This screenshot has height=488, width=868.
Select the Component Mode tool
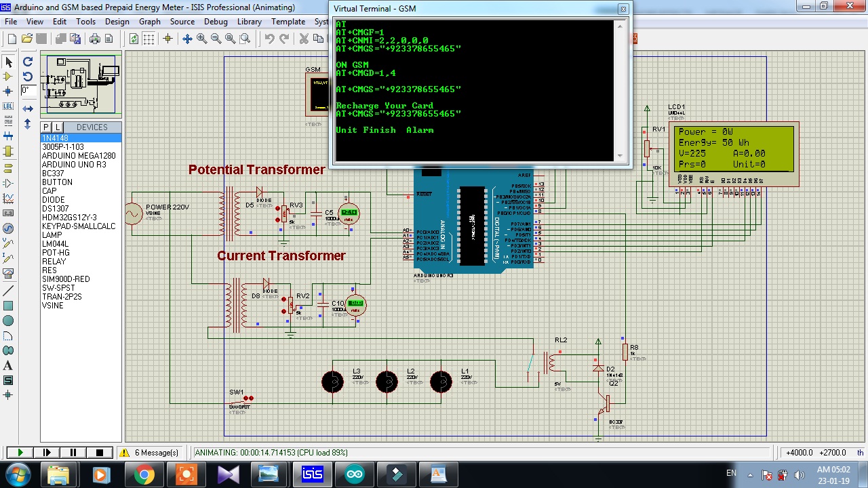pos(8,77)
